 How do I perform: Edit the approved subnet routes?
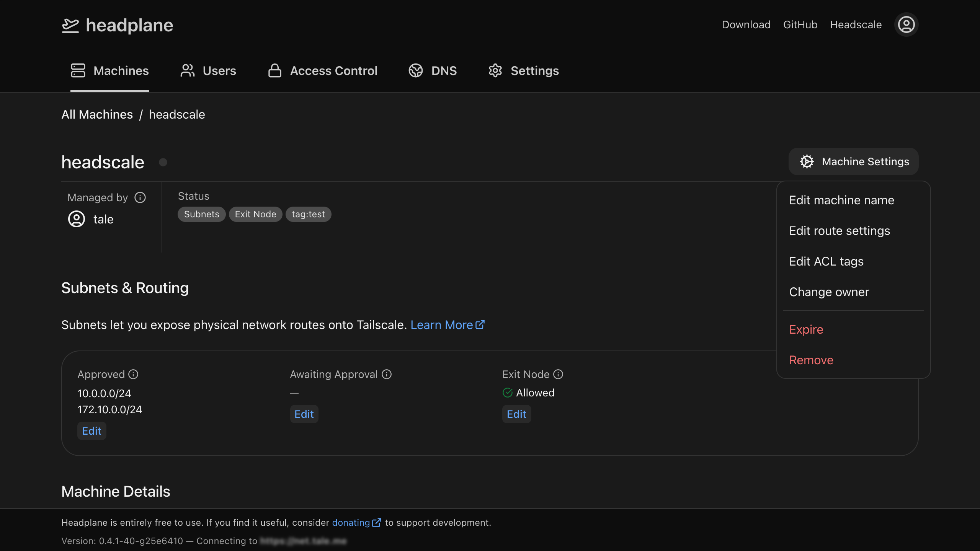[x=91, y=431]
